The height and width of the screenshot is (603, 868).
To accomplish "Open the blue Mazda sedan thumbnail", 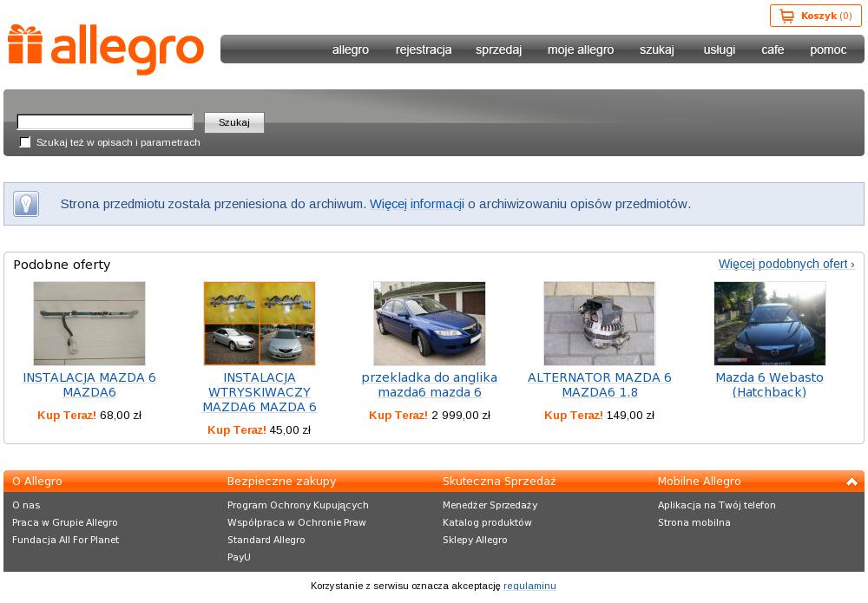I will coord(430,323).
